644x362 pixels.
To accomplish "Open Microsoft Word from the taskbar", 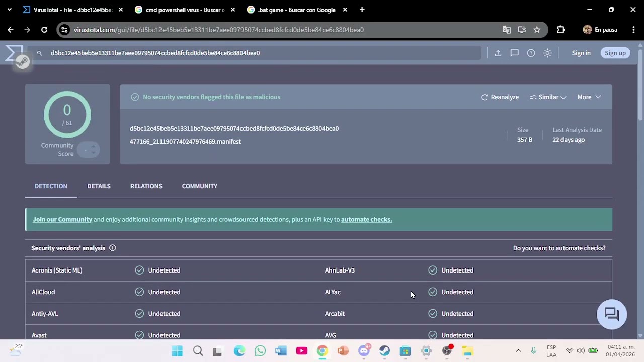I will tap(281, 351).
